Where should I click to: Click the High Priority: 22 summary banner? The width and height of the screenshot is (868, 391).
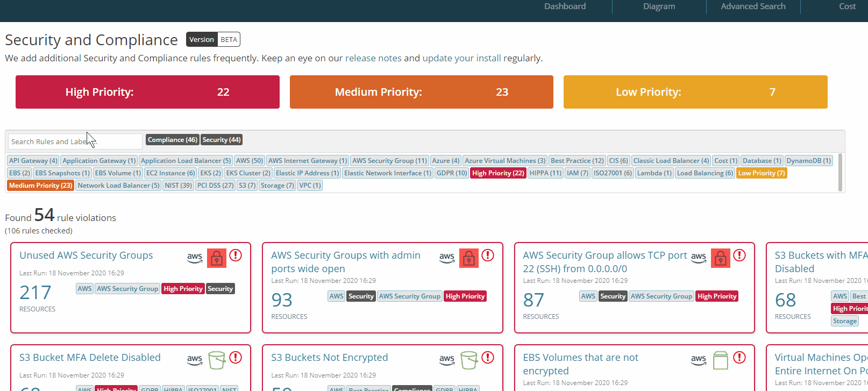pyautogui.click(x=147, y=92)
